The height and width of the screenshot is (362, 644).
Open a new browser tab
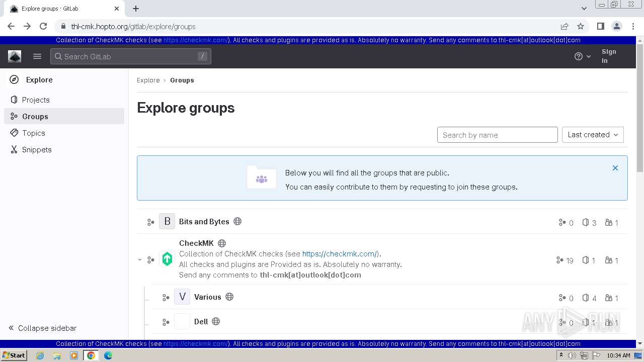coord(136,9)
